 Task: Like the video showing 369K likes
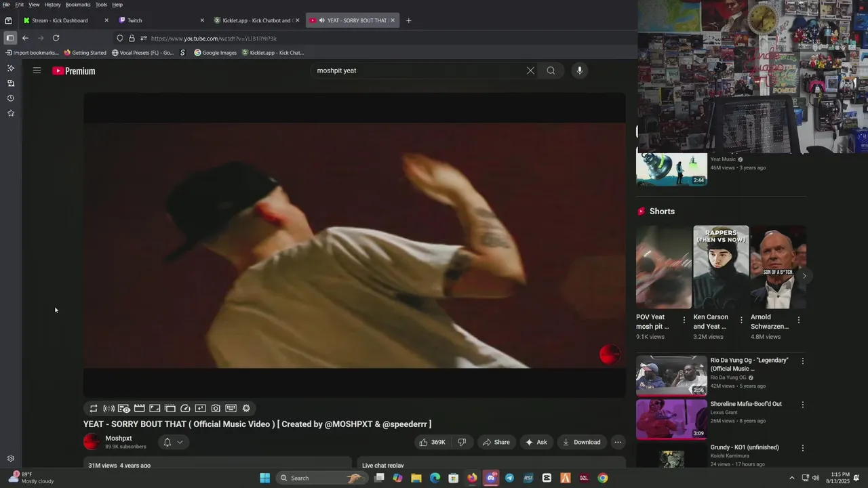[x=432, y=442]
